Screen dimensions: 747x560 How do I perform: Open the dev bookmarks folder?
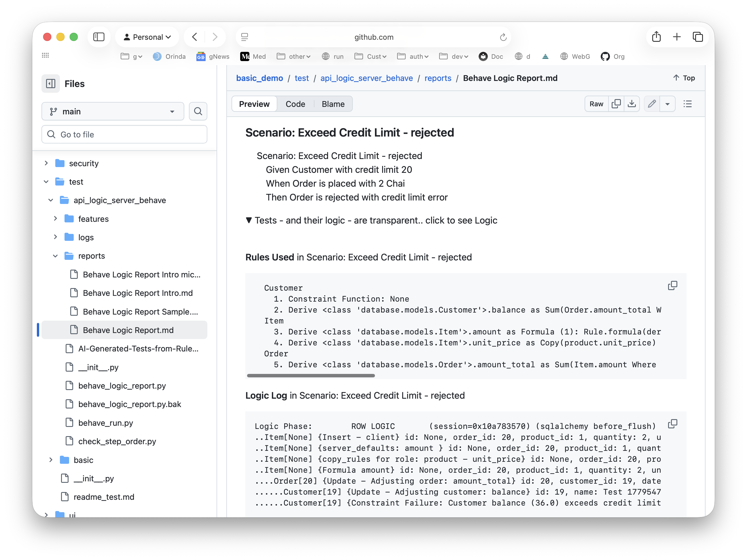click(454, 56)
